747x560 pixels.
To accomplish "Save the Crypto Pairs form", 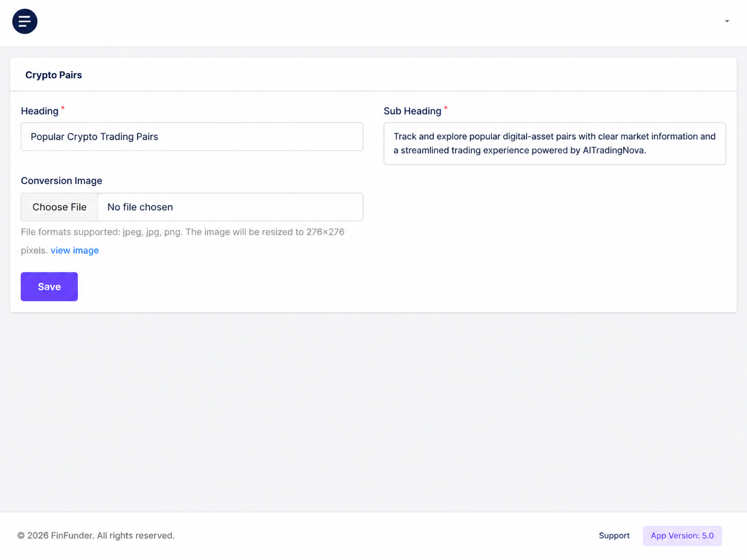I will click(49, 287).
